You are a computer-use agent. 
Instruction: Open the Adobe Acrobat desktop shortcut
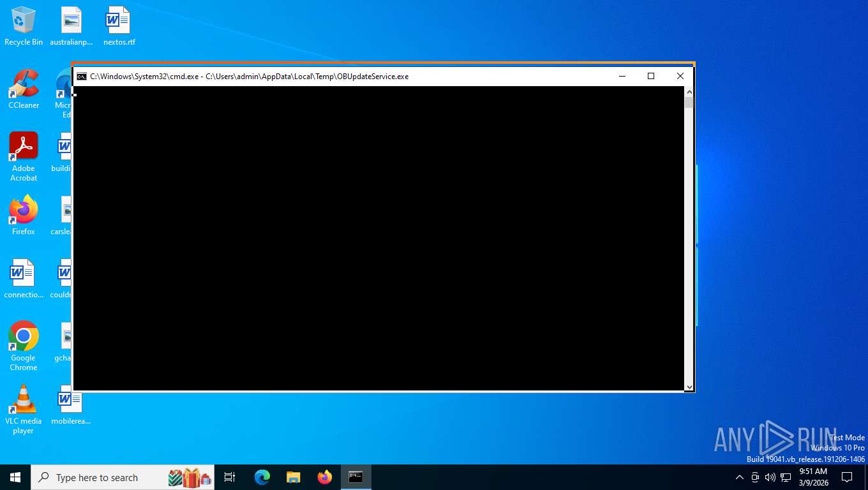pyautogui.click(x=24, y=157)
